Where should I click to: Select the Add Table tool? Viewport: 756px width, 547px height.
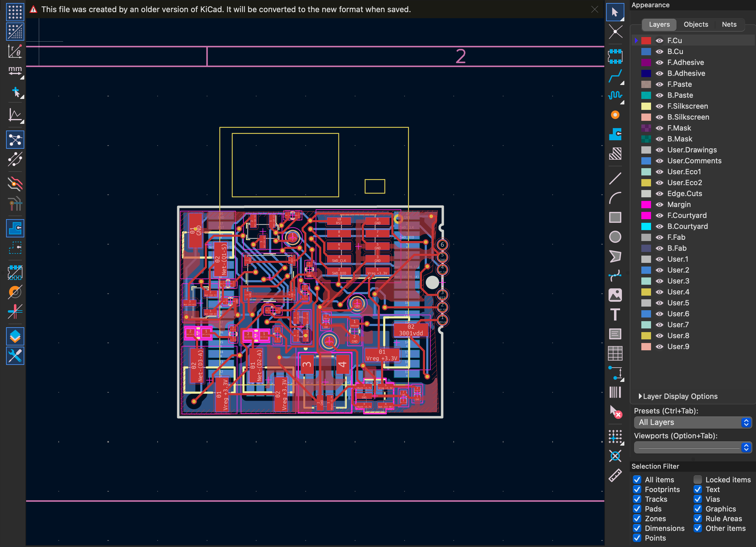(x=615, y=353)
